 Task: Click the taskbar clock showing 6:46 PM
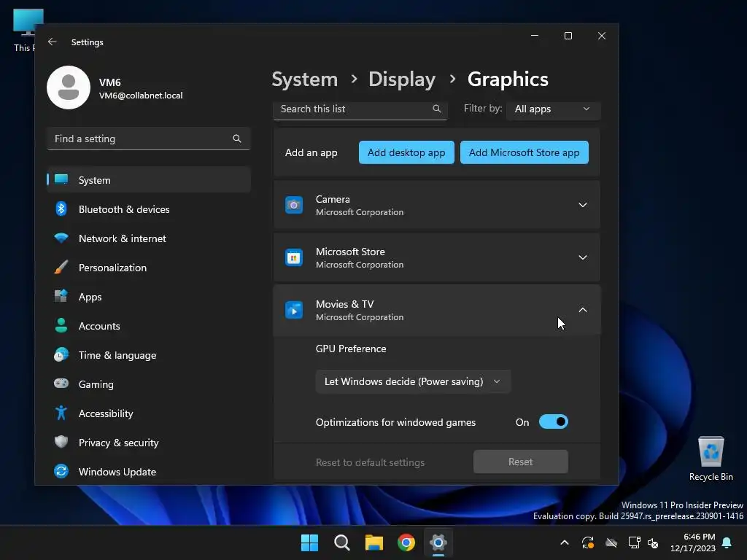[693, 542]
